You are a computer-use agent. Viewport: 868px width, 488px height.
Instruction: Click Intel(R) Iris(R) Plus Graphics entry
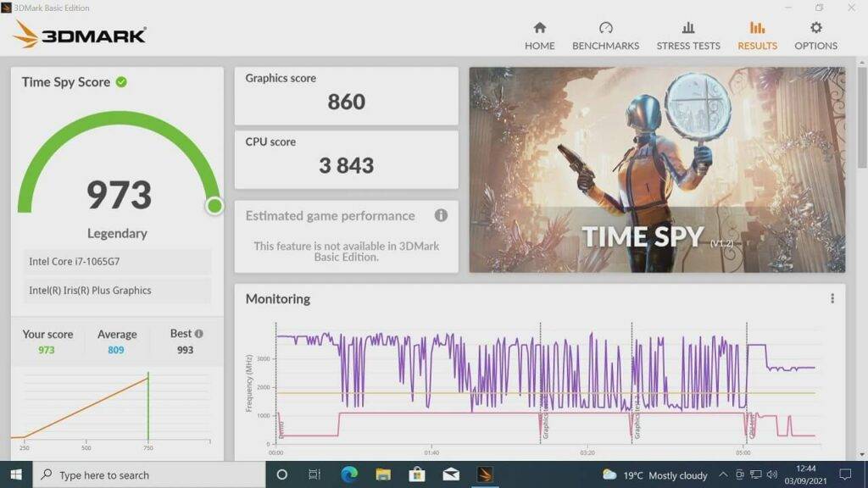(x=117, y=291)
